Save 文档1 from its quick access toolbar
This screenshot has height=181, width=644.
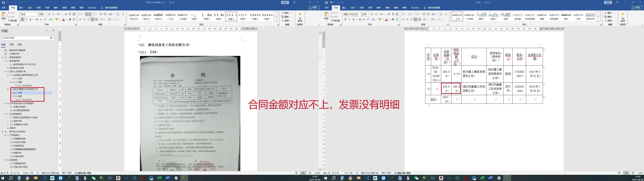point(326,3)
